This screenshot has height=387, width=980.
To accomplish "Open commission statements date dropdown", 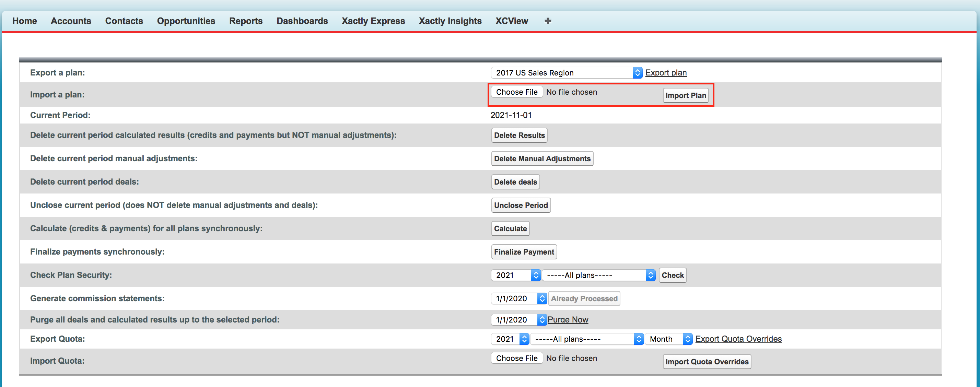I will pyautogui.click(x=519, y=299).
